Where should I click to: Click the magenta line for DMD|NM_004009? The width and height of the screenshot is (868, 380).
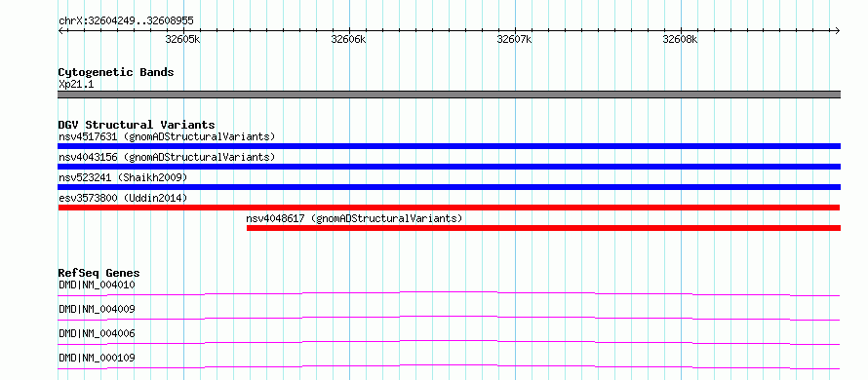click(x=449, y=318)
